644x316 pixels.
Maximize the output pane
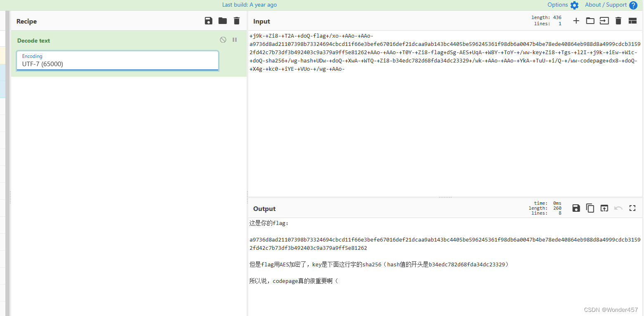point(632,208)
